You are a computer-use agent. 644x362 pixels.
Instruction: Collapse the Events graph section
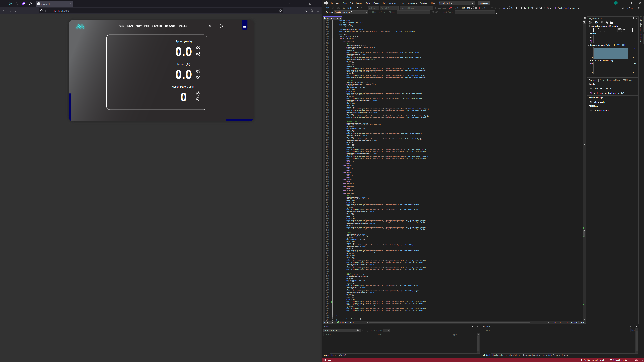[589, 34]
